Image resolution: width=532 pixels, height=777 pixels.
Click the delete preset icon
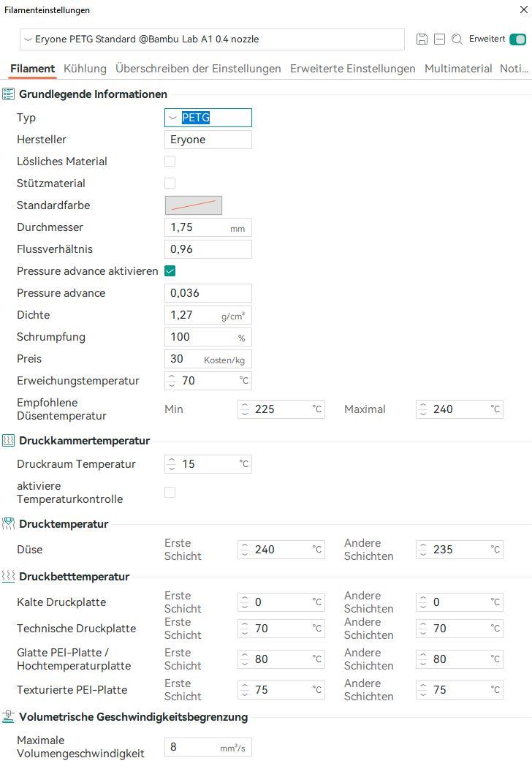pyautogui.click(x=439, y=39)
